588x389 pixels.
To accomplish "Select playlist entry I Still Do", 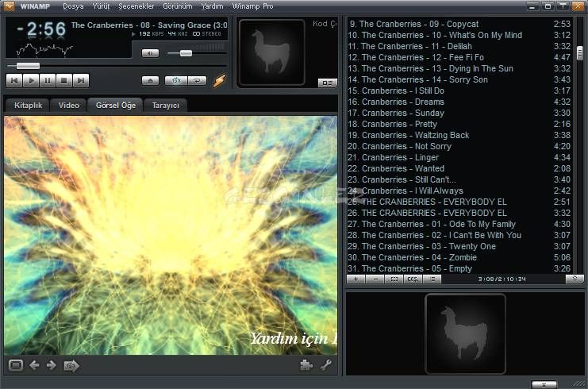I will [459, 91].
